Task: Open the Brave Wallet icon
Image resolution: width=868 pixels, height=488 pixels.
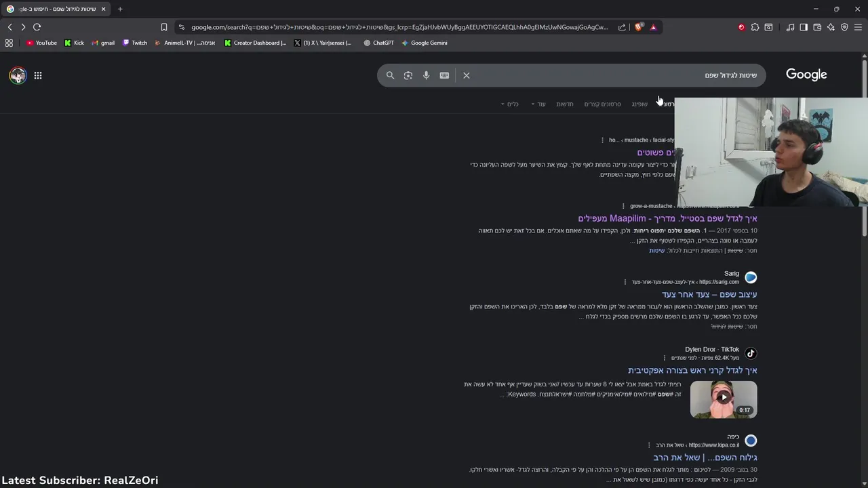Action: click(x=817, y=27)
